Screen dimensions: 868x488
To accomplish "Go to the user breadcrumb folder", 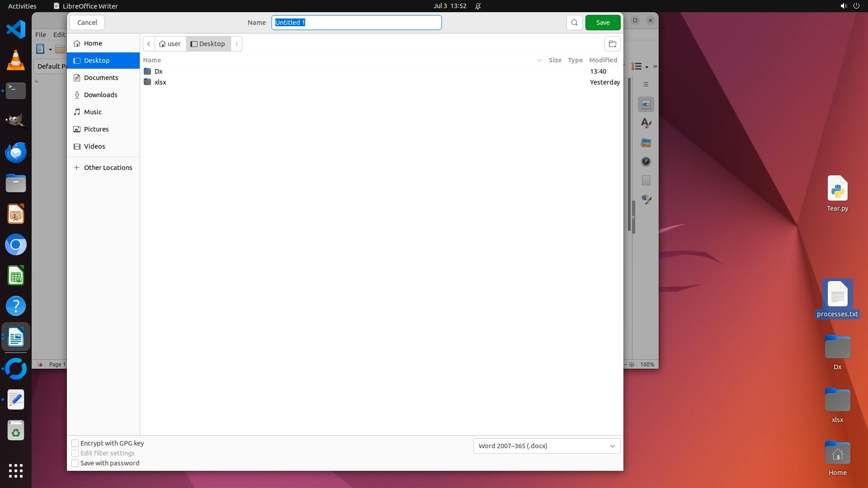I will click(170, 44).
